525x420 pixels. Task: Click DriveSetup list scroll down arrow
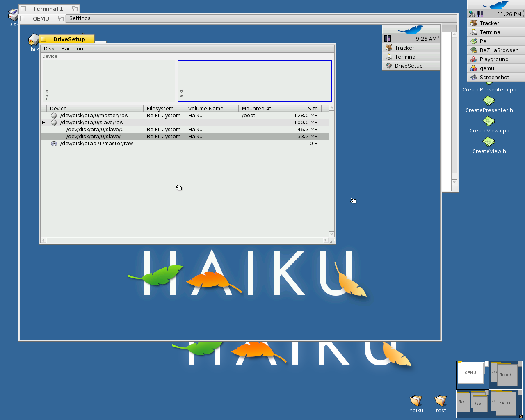pos(331,234)
